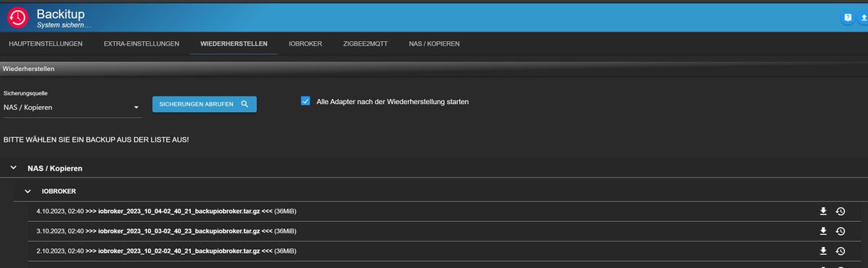This screenshot has height=268, width=868.
Task: Click the upload icon in header
Action: click(x=863, y=17)
